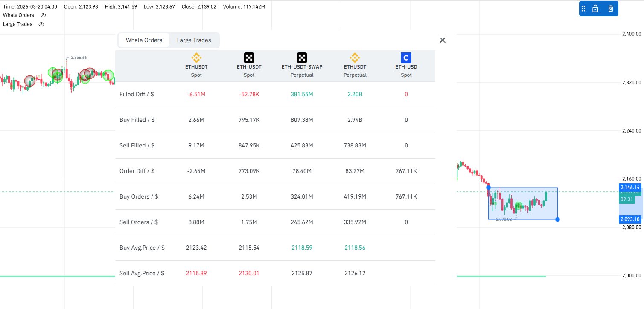Click the 9.17M sell filled value
This screenshot has height=309, width=644.
[x=196, y=145]
